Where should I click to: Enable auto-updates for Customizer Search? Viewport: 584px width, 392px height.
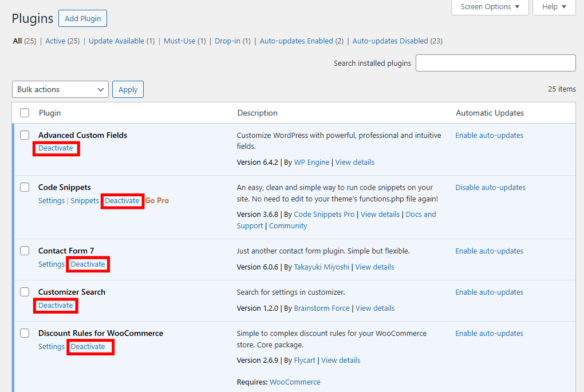489,292
